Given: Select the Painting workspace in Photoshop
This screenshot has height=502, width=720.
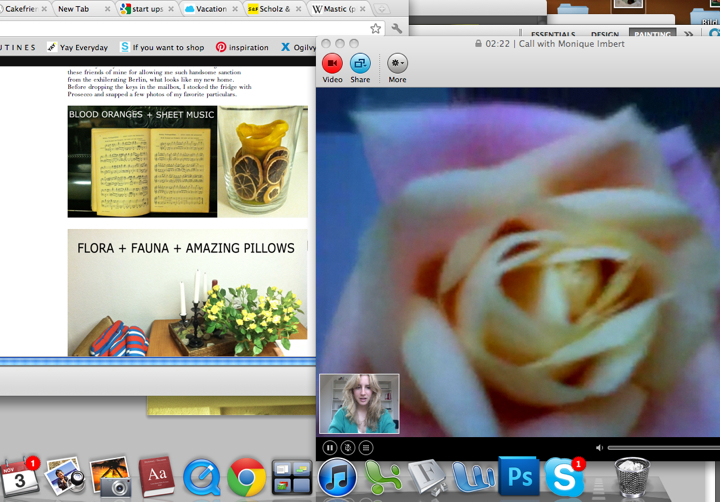Looking at the screenshot, I should click(651, 34).
